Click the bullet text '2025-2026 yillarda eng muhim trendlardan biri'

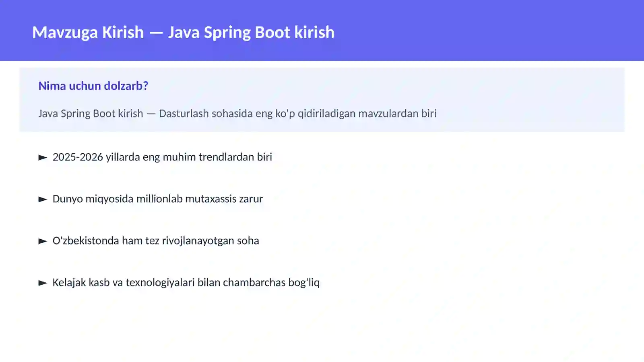pyautogui.click(x=162, y=157)
